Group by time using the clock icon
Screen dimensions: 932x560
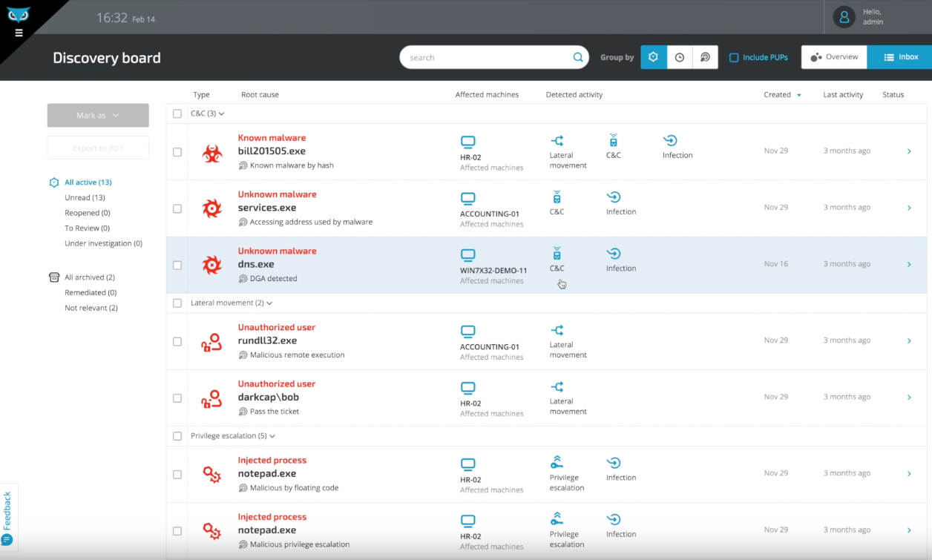(679, 57)
